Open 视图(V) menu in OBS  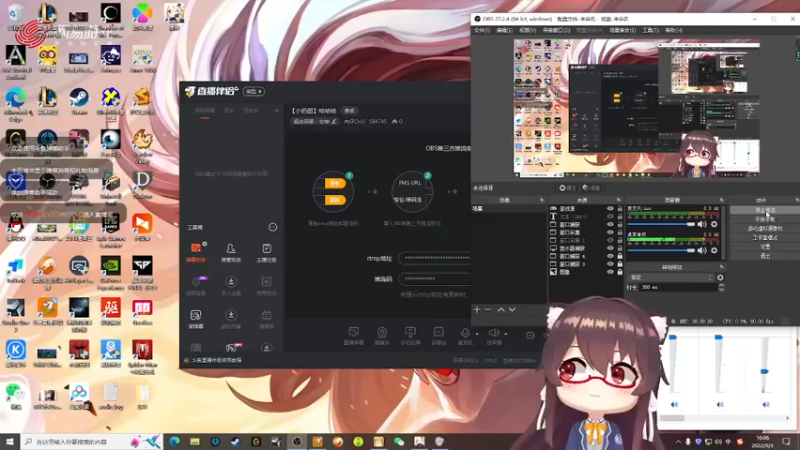pos(527,31)
